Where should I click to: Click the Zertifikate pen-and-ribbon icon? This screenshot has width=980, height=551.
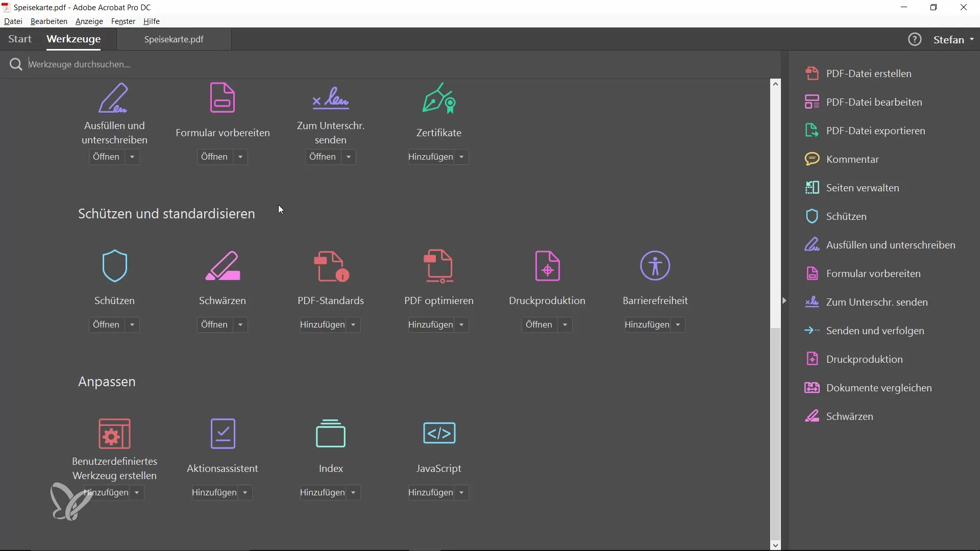[x=439, y=98]
